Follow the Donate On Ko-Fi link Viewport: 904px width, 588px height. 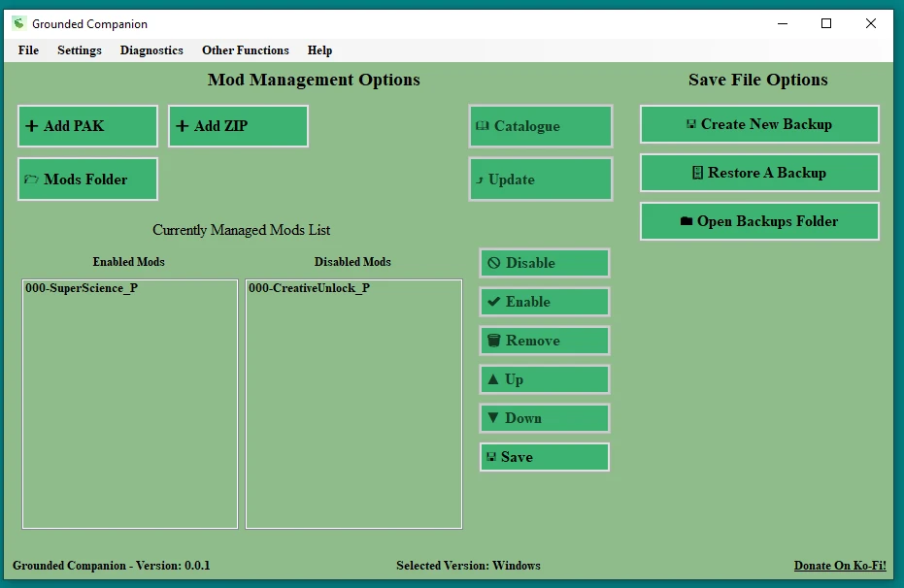[x=839, y=566]
